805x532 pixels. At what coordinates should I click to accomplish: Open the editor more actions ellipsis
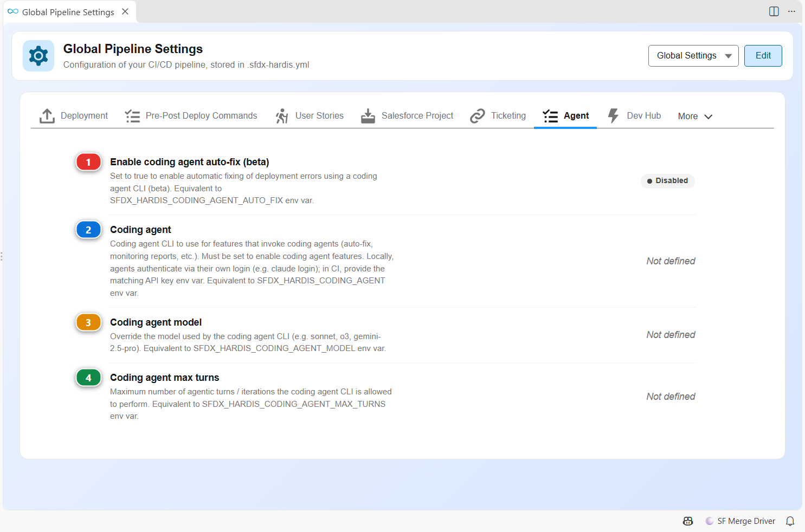click(791, 11)
